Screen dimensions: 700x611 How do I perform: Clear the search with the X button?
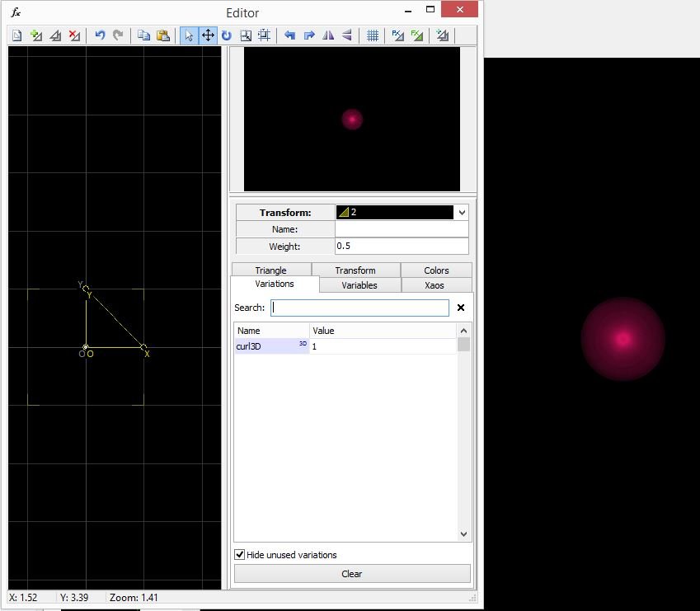point(461,308)
